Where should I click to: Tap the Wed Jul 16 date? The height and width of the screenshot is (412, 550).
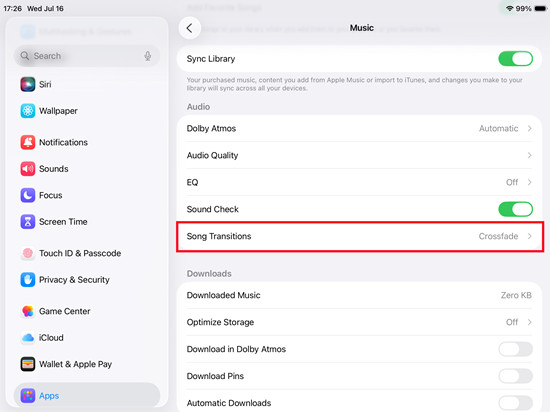45,8
